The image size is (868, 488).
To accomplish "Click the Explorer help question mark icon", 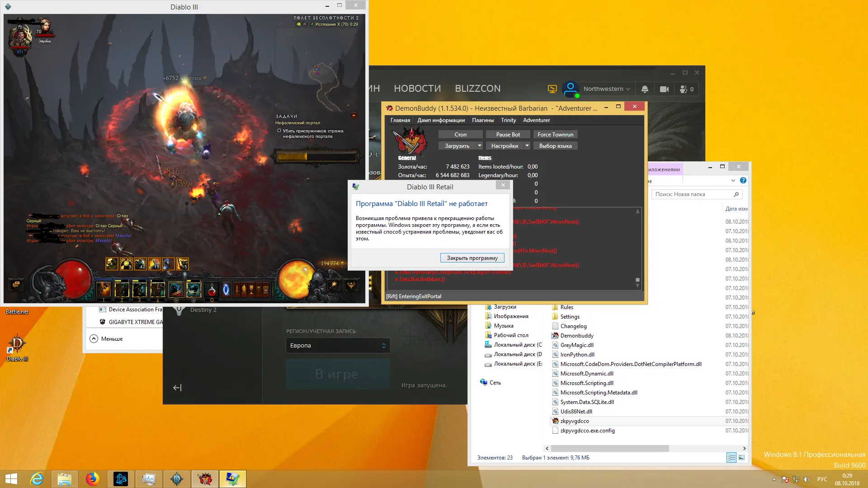I will tap(743, 180).
